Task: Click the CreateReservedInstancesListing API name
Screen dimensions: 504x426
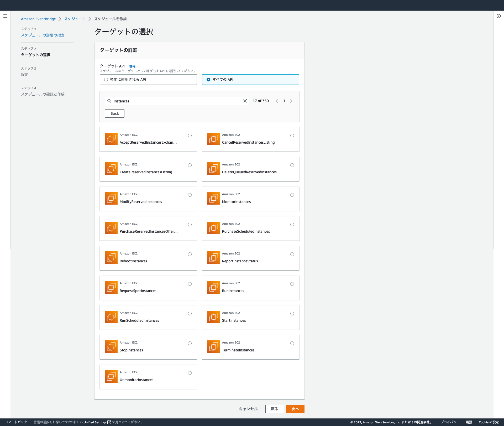Action: pyautogui.click(x=146, y=172)
